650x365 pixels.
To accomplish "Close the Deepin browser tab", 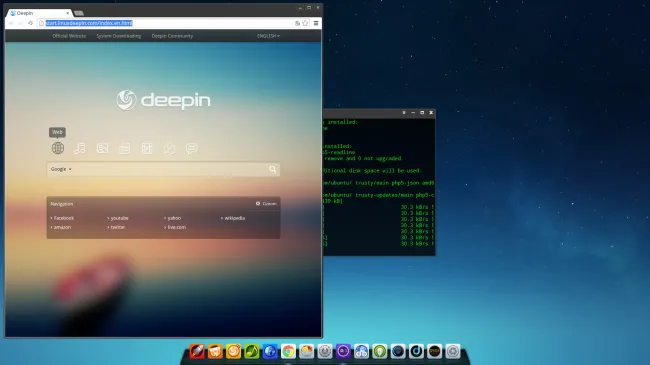I will [68, 13].
